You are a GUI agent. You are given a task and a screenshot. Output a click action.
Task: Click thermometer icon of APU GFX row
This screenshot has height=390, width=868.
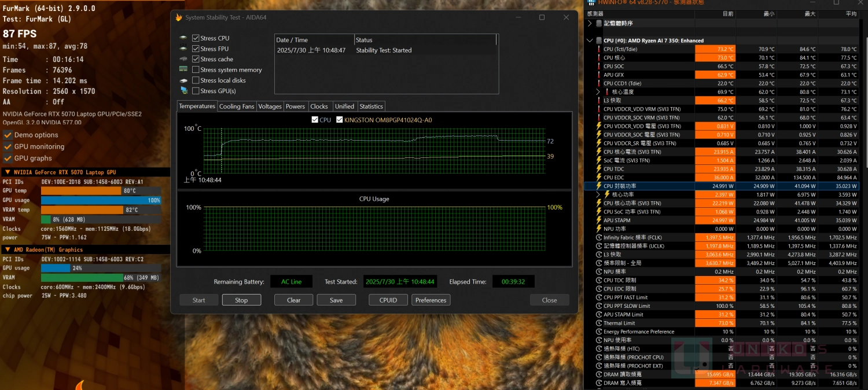coord(599,75)
